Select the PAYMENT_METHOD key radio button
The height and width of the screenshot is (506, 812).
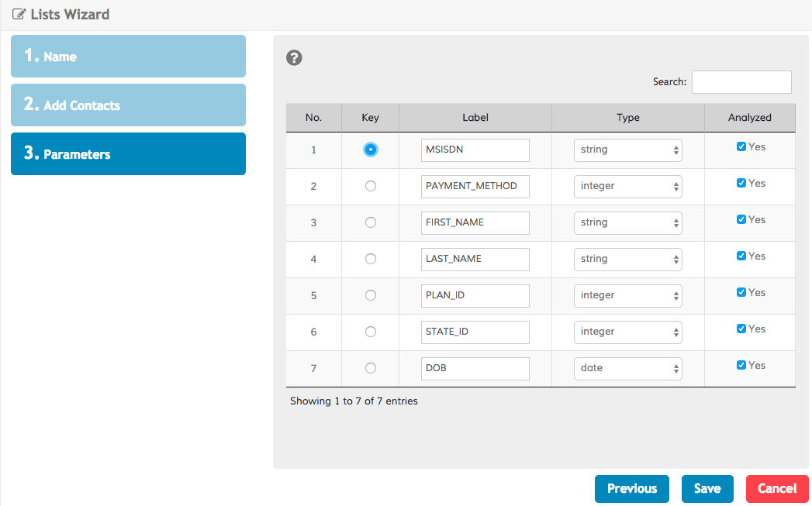[x=371, y=186]
